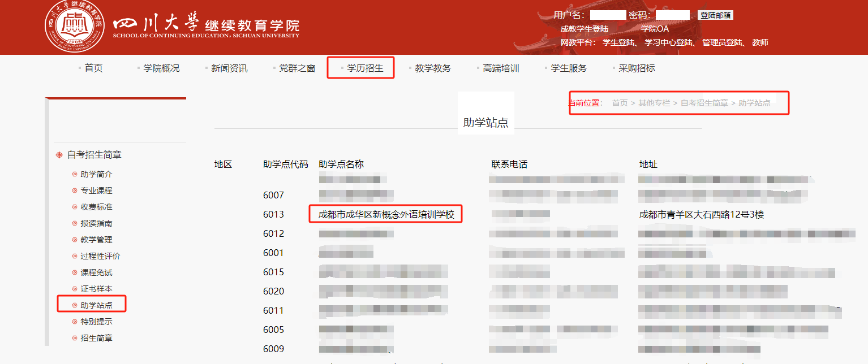Focus the 密码 password field

coord(672,15)
